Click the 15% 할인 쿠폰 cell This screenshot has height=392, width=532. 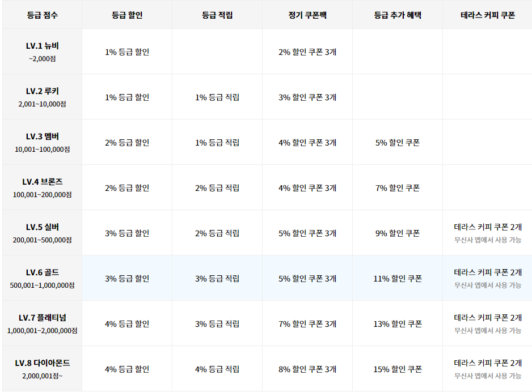point(398,369)
